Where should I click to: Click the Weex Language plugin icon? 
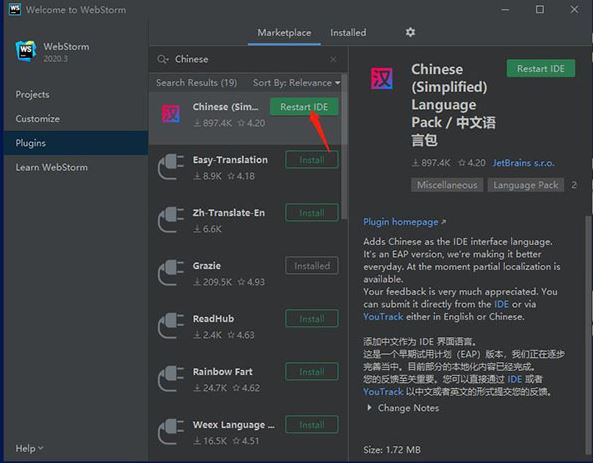[171, 432]
